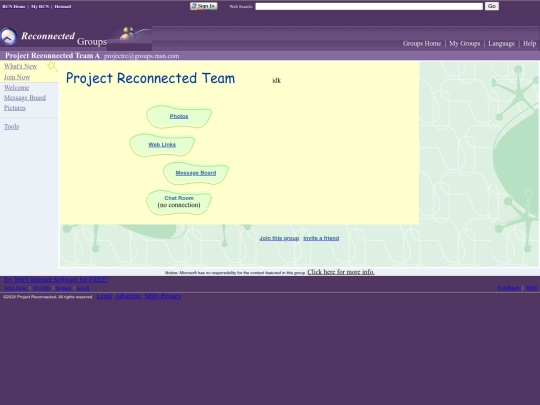
Task: Open What's New in sidebar
Action: 20,66
